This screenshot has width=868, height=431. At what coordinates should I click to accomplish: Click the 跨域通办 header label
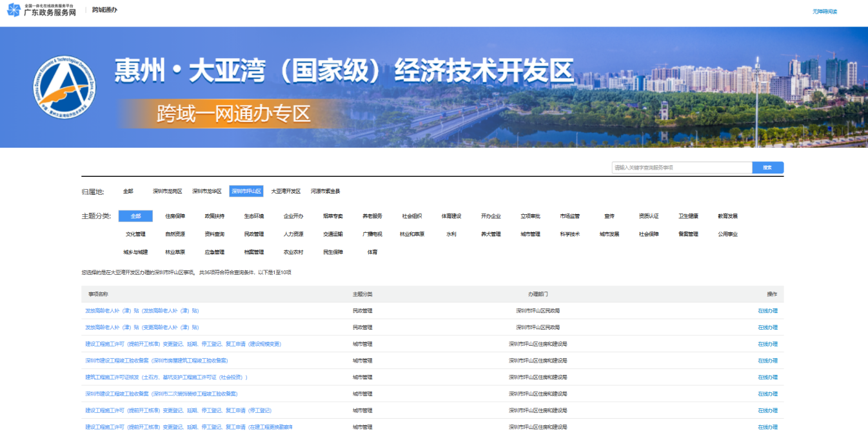104,10
